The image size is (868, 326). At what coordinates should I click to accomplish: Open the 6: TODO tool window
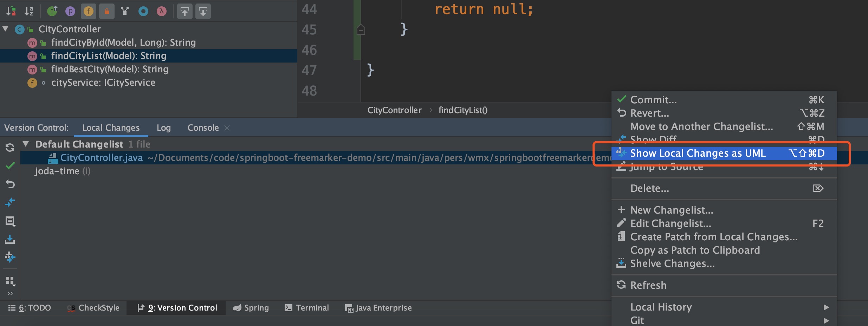(30, 308)
